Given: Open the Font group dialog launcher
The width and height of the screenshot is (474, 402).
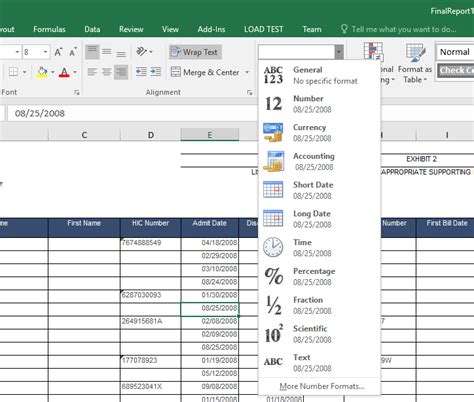Looking at the screenshot, I should coord(77,92).
